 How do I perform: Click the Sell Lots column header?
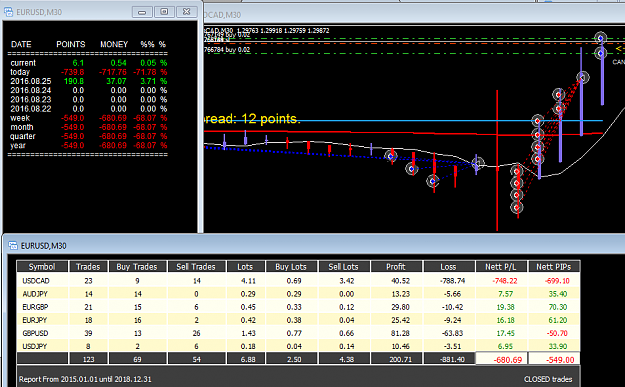pyautogui.click(x=344, y=267)
